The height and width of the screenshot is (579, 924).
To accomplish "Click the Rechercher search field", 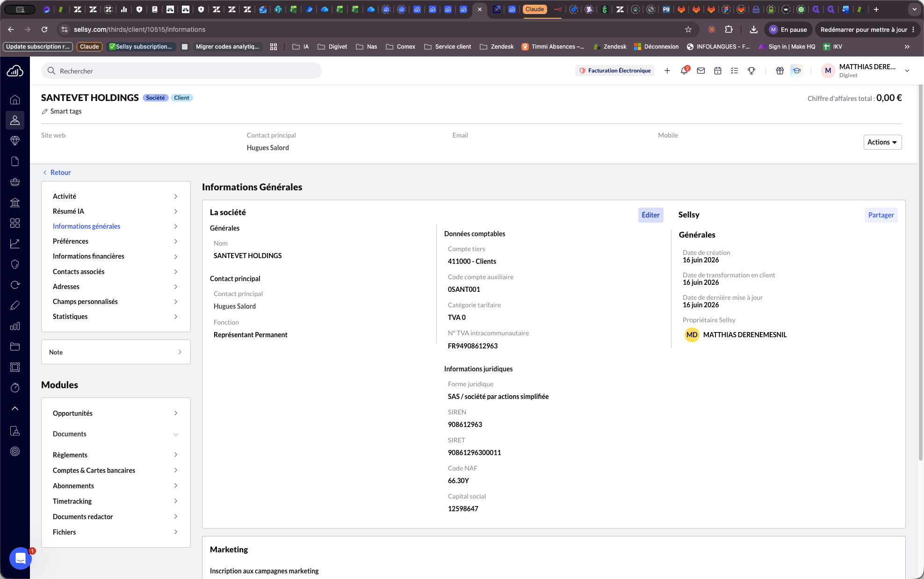I will coord(181,71).
